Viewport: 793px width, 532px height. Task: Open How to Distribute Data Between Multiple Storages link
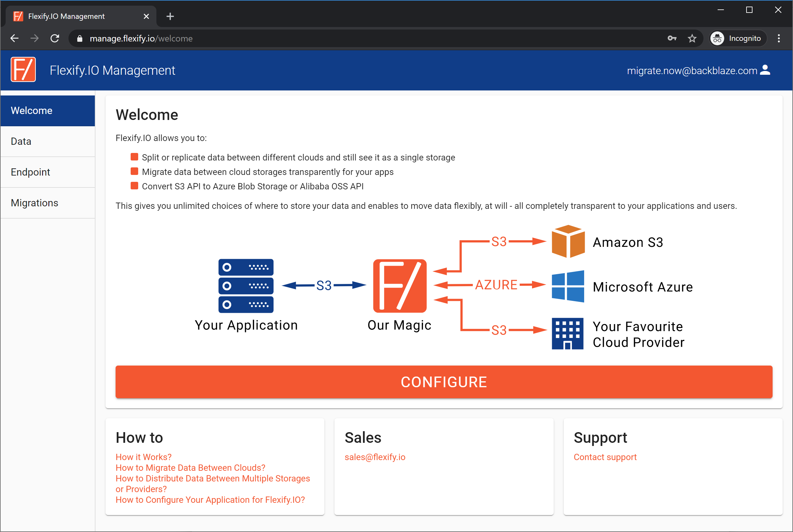coord(213,484)
